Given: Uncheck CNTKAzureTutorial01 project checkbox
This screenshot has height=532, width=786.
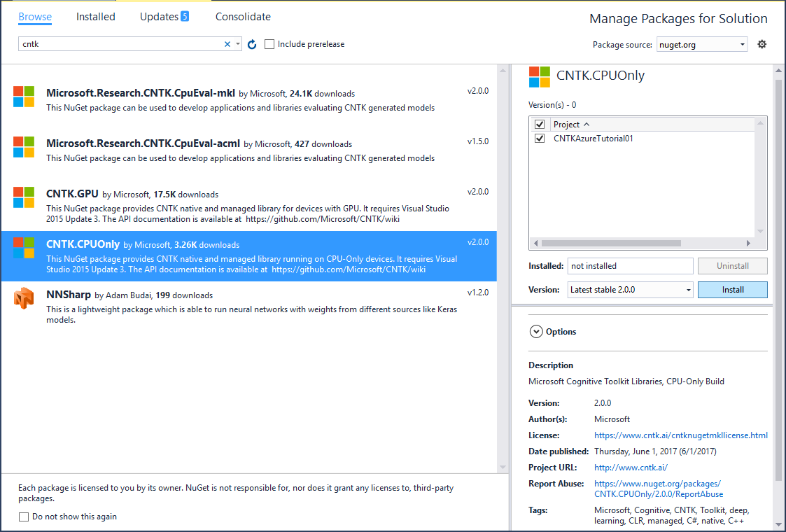Looking at the screenshot, I should tap(539, 138).
